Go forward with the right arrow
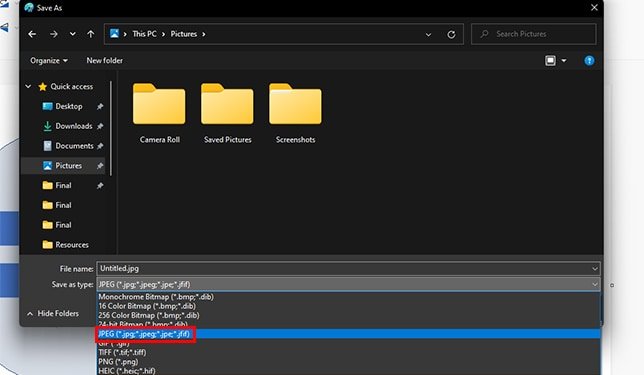Screen dimensions: 644x375 click(53, 34)
